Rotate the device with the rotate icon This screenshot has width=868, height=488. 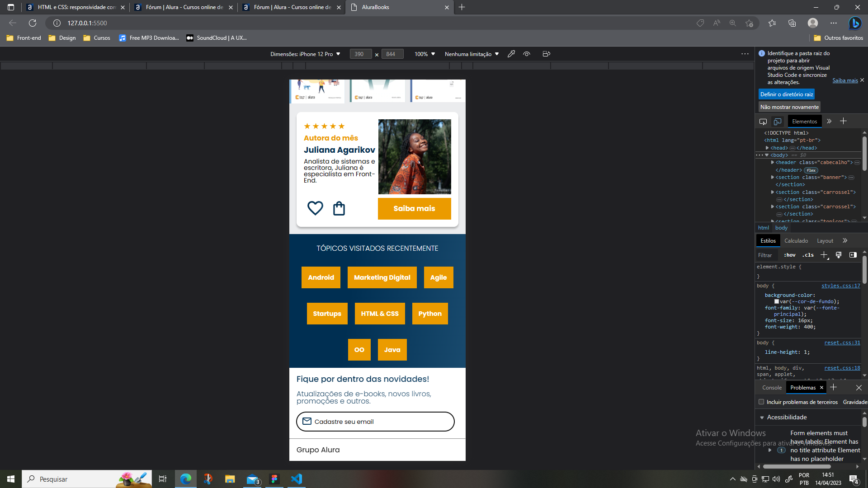click(x=546, y=54)
